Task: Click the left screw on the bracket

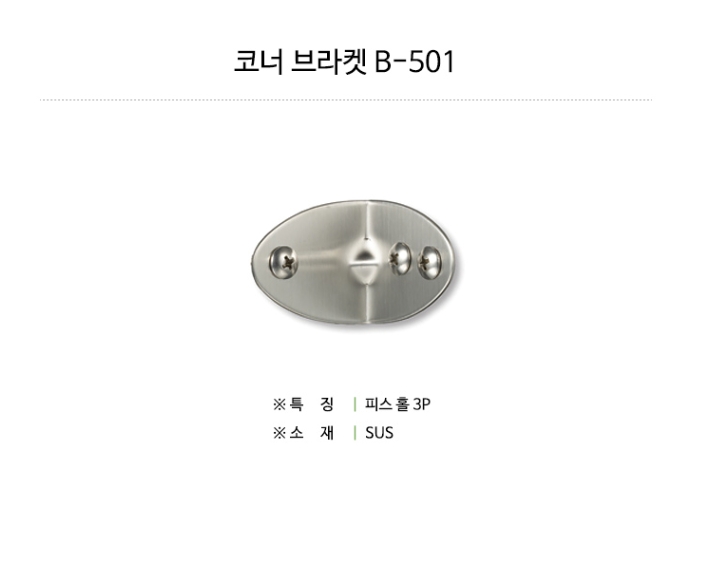Action: tap(281, 262)
